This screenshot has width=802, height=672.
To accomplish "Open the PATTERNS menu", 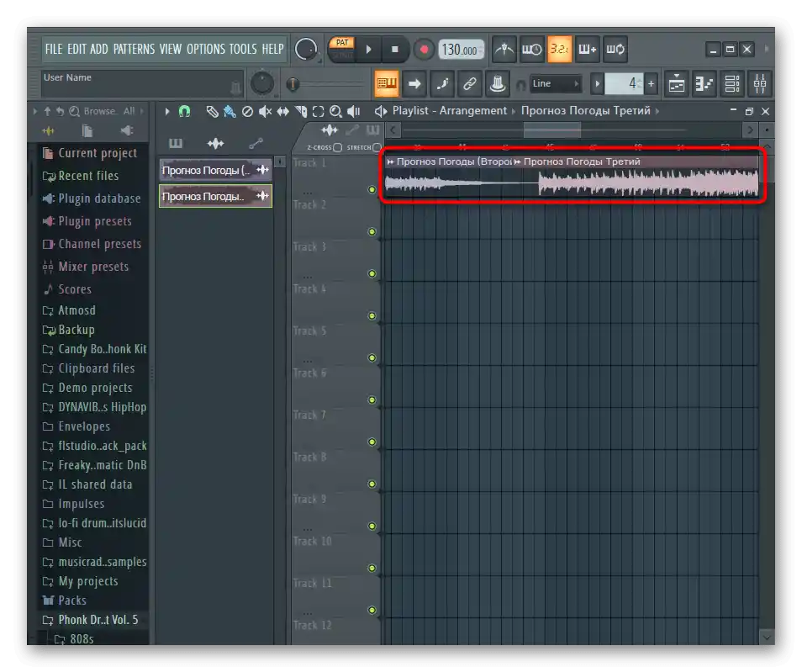I will [x=134, y=49].
